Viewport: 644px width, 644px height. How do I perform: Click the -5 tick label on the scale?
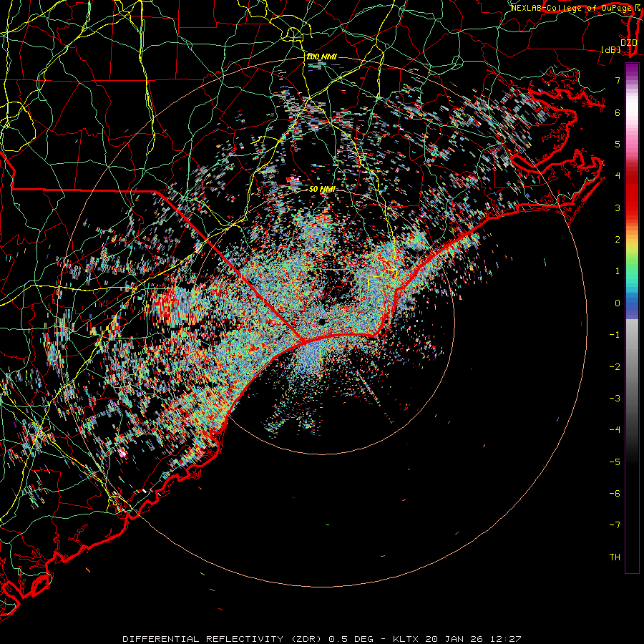click(615, 462)
